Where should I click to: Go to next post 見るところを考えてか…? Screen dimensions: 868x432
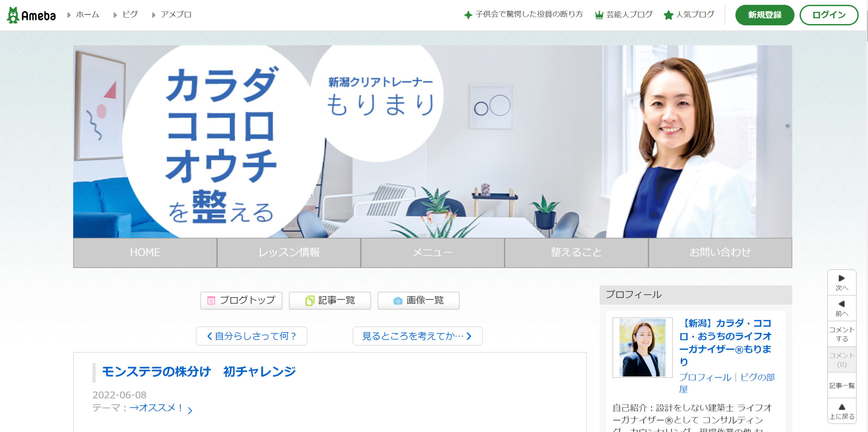pos(417,336)
